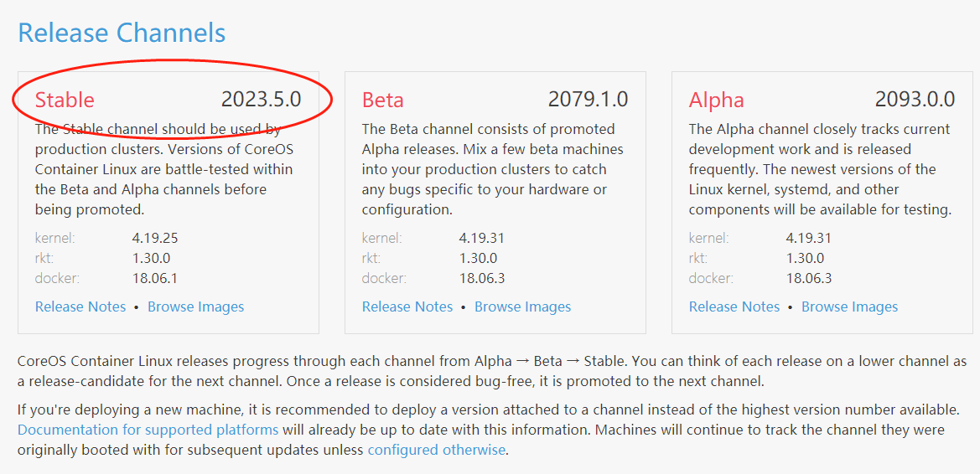The width and height of the screenshot is (980, 474).
Task: Click the Stable channel description paragraph
Action: click(x=163, y=169)
